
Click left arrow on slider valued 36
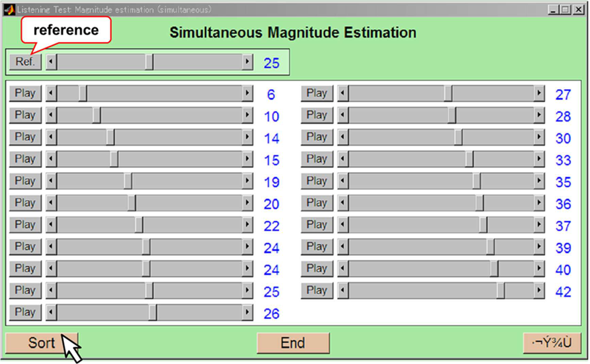tap(344, 203)
